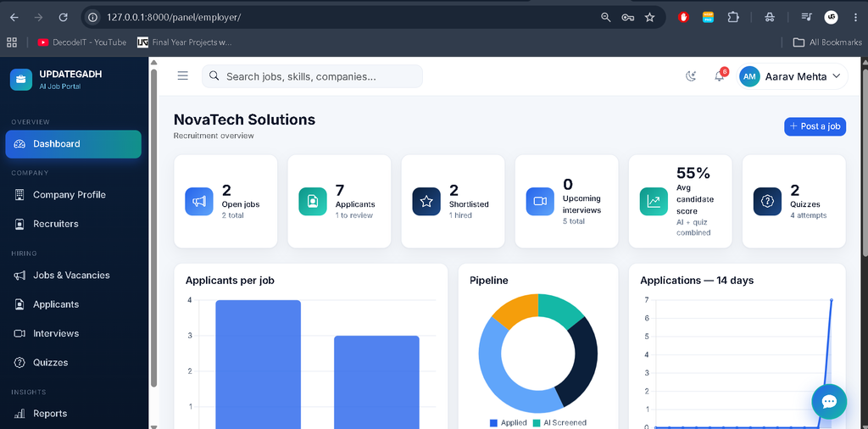Open the chat bubble floating button
868x429 pixels.
pyautogui.click(x=829, y=402)
